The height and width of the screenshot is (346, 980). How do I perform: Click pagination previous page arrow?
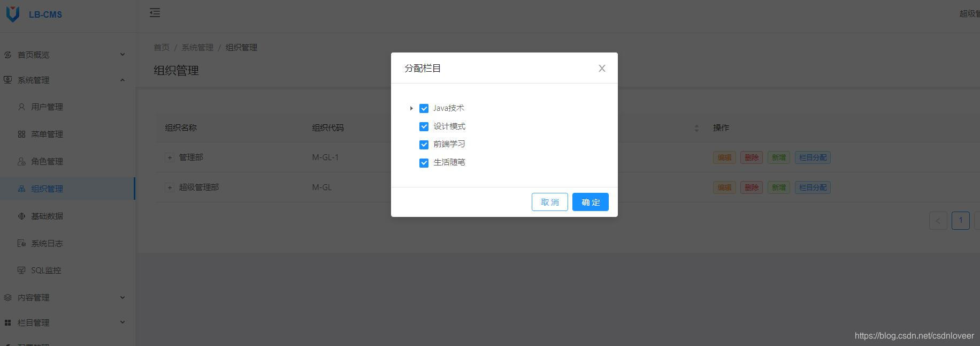pos(938,220)
